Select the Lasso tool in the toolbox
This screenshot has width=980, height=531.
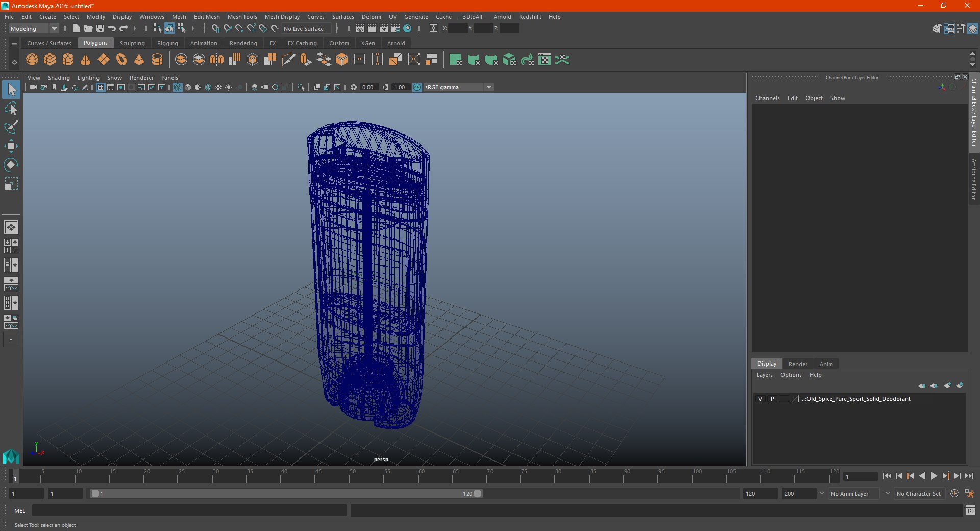click(11, 109)
